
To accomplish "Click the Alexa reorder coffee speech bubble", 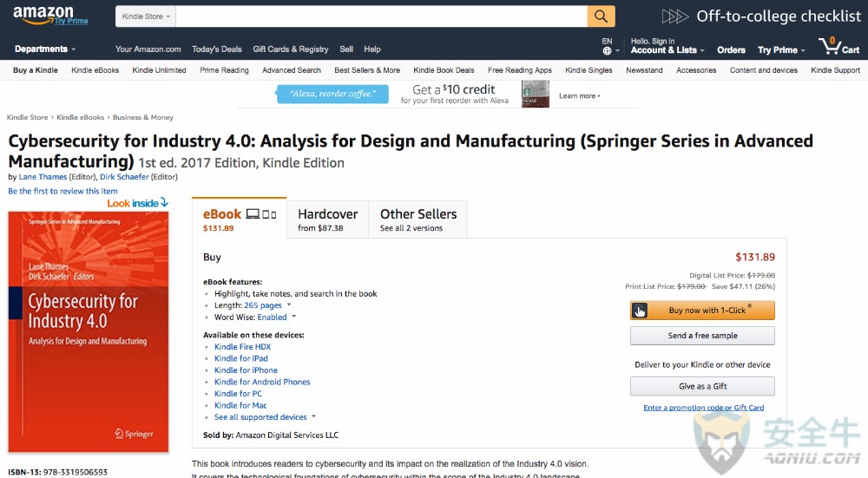I will [x=332, y=94].
